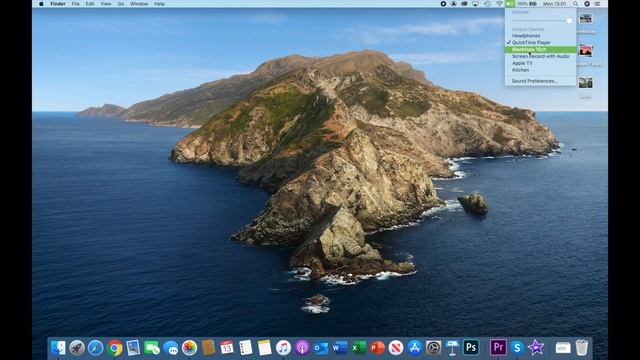Open FaceTime from the Dock

152,348
